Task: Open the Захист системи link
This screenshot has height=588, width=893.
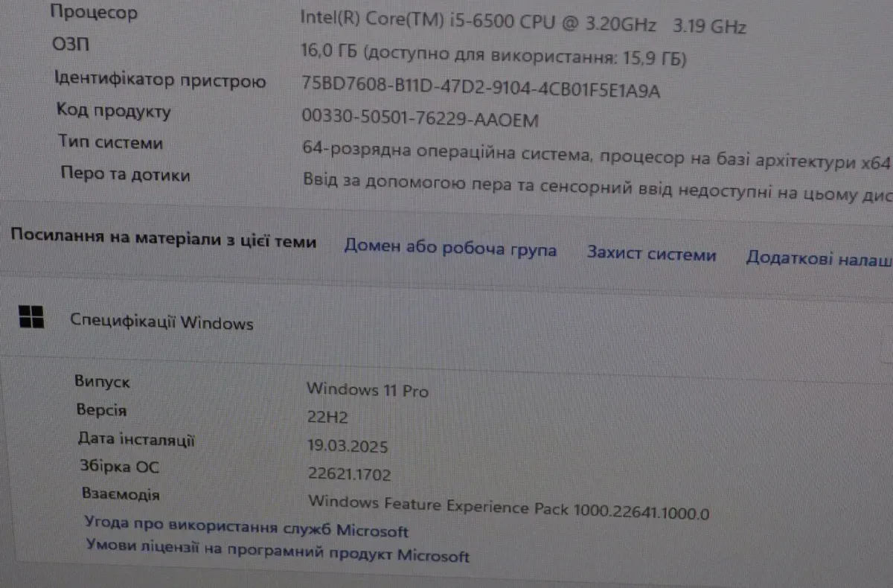Action: (x=651, y=254)
